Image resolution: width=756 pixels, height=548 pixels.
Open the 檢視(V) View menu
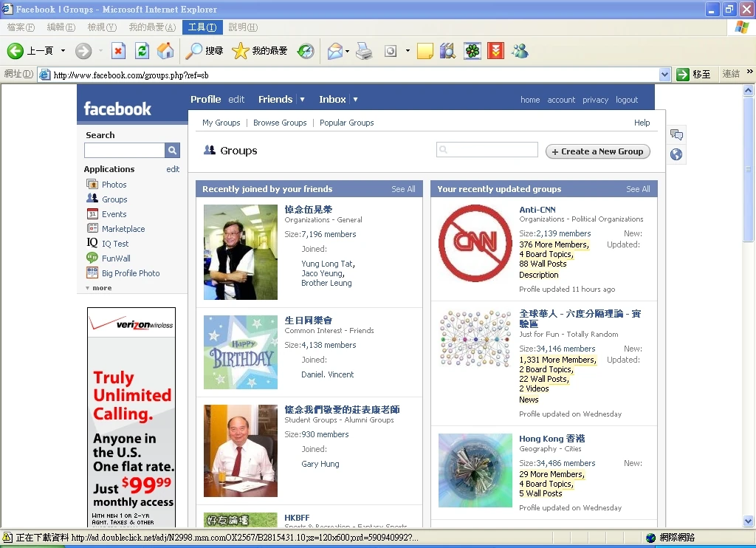point(102,27)
